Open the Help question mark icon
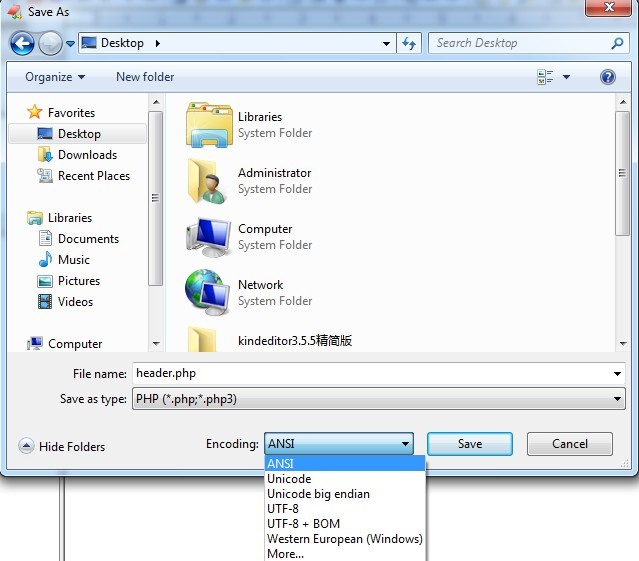This screenshot has width=639, height=561. (607, 77)
